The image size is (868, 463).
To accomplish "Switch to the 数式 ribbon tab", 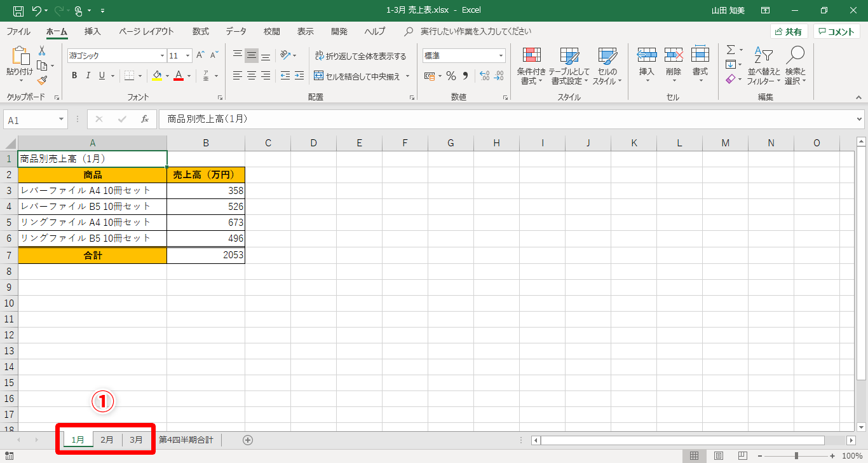I will click(201, 31).
